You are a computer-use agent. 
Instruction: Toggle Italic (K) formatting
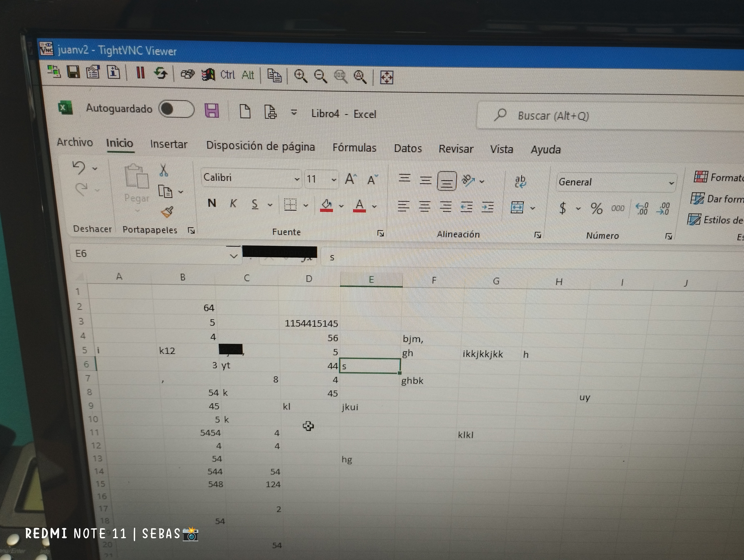[x=233, y=203]
